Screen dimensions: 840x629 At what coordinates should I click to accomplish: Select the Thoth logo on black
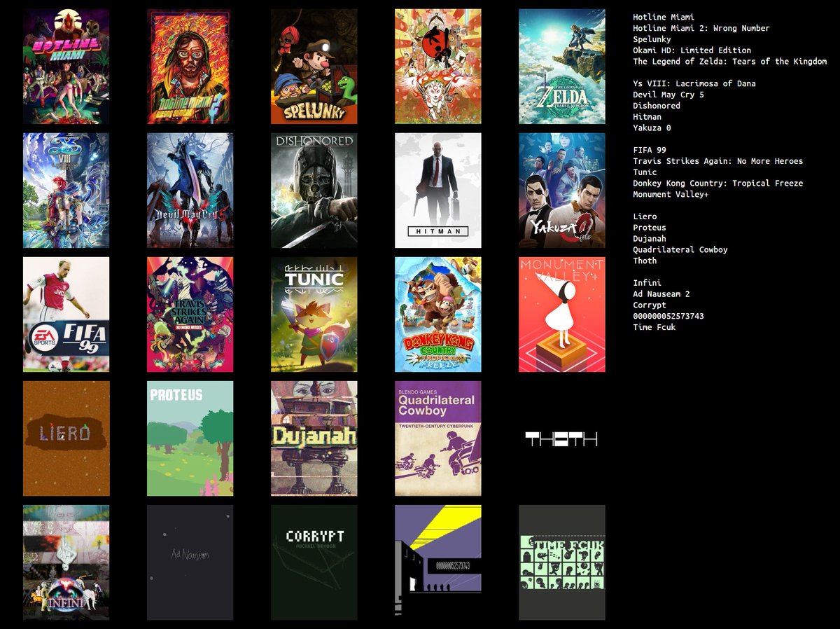point(561,439)
